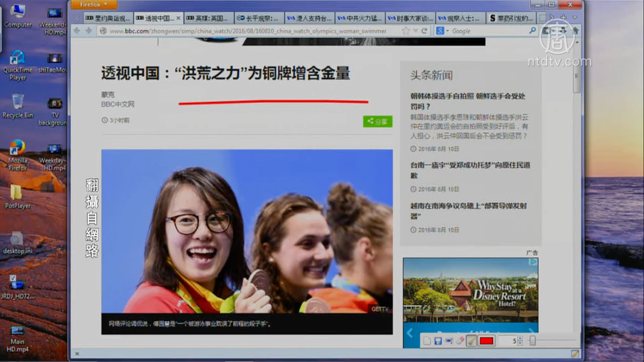
Task: Click the pencil icon in the status bar
Action: pos(575,354)
